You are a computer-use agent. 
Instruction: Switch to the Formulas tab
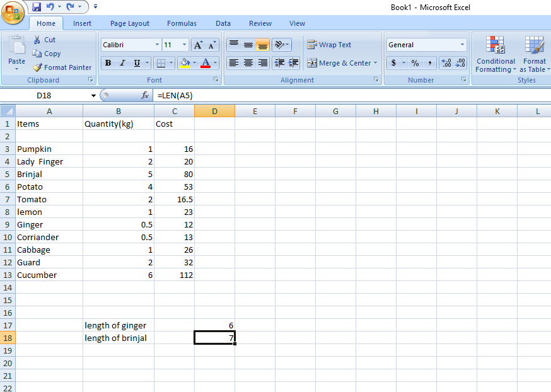click(182, 23)
